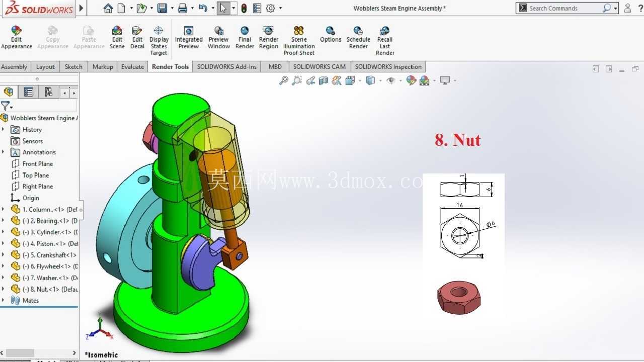Expand the 5. Crankshaft component
The image size is (644, 362).
point(3,255)
